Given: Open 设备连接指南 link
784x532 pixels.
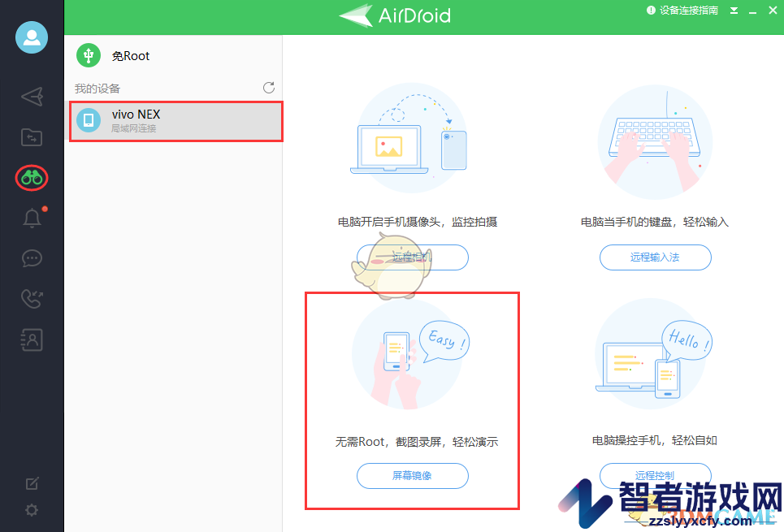Looking at the screenshot, I should pos(682,11).
